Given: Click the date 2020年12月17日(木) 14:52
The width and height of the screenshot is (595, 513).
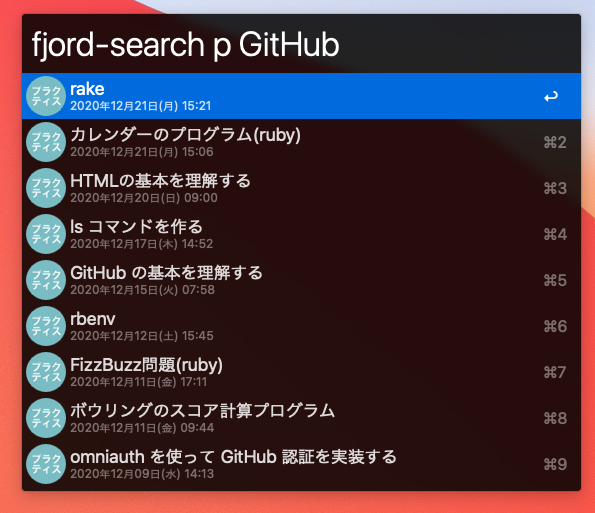Looking at the screenshot, I should click(x=142, y=244).
